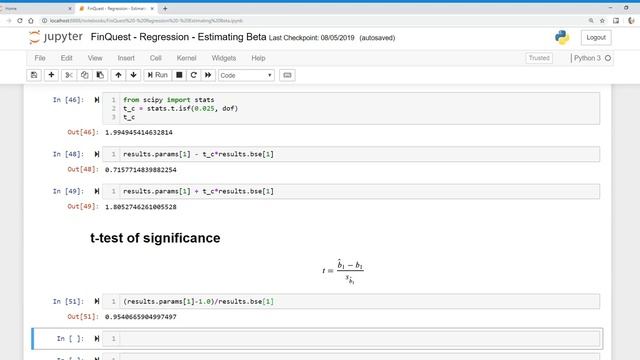Select the t-test of significance heading
This screenshot has height=360, width=640.
(x=155, y=238)
